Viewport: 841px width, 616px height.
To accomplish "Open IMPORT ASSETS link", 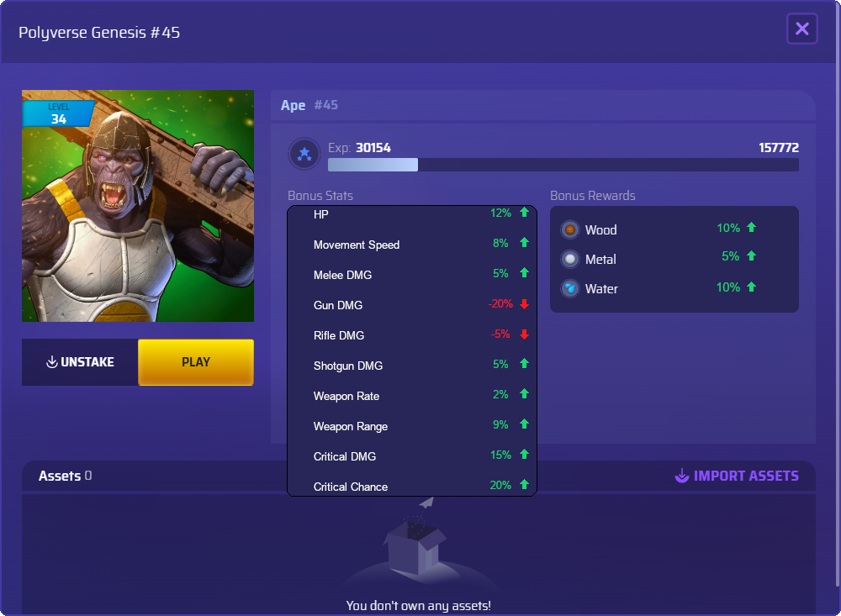I will click(x=737, y=476).
